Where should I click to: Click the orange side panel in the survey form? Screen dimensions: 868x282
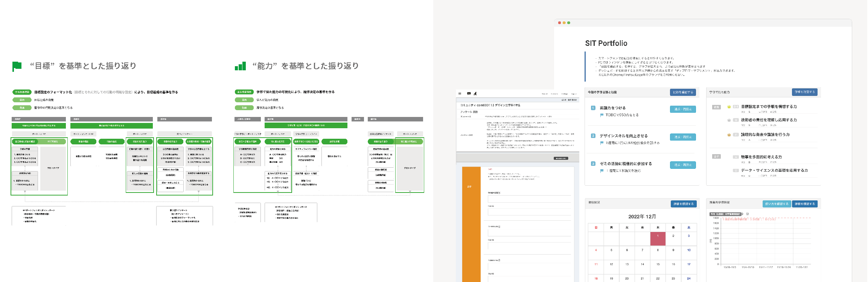471,224
